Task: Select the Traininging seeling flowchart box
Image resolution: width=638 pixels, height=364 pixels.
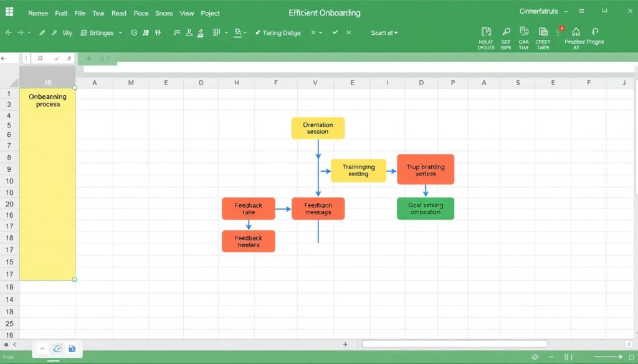Action: (358, 170)
